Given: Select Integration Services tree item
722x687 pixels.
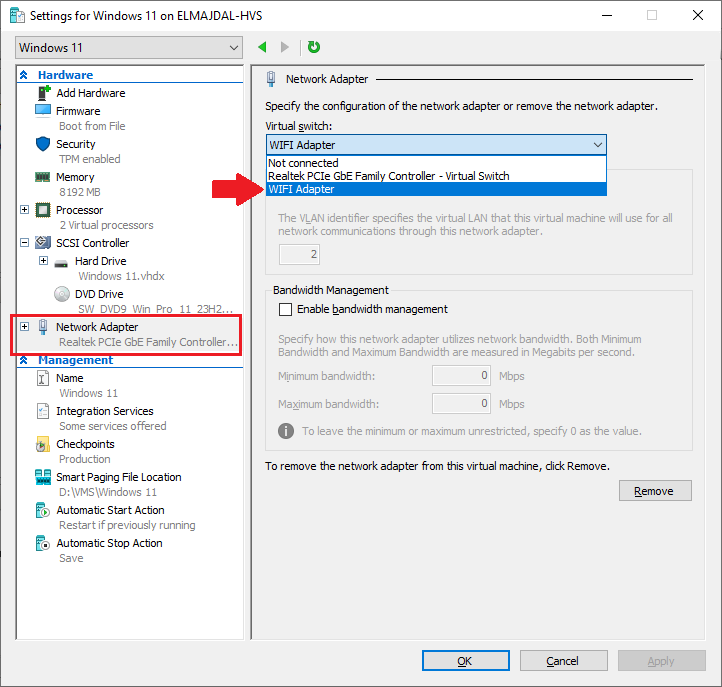Looking at the screenshot, I should (x=105, y=411).
